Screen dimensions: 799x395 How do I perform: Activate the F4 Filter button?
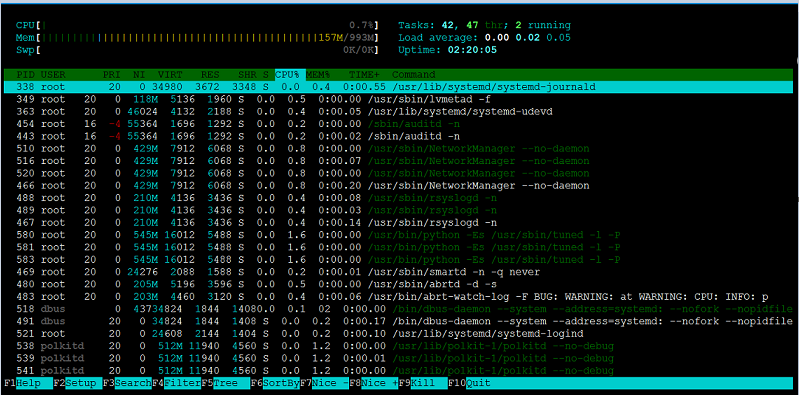(176, 383)
